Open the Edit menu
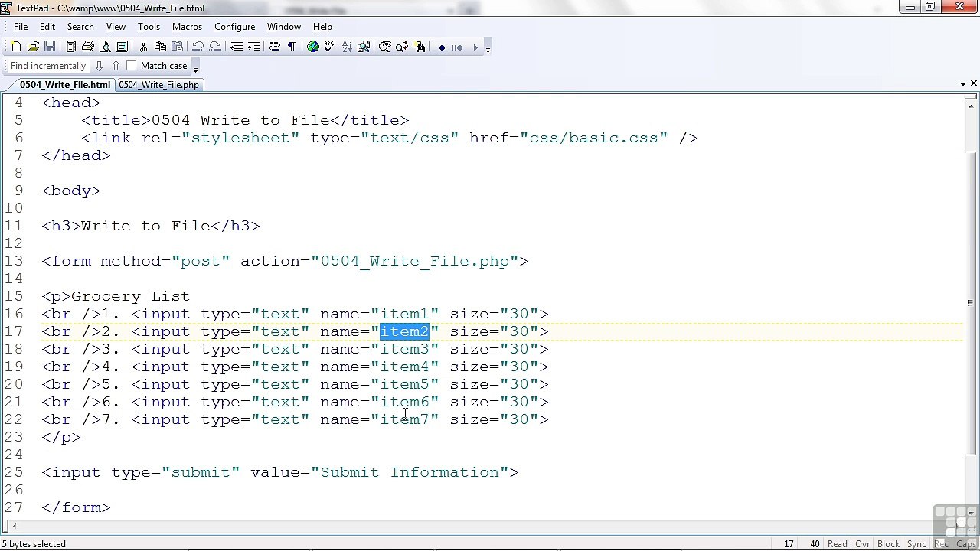The width and height of the screenshot is (980, 551). [x=47, y=27]
